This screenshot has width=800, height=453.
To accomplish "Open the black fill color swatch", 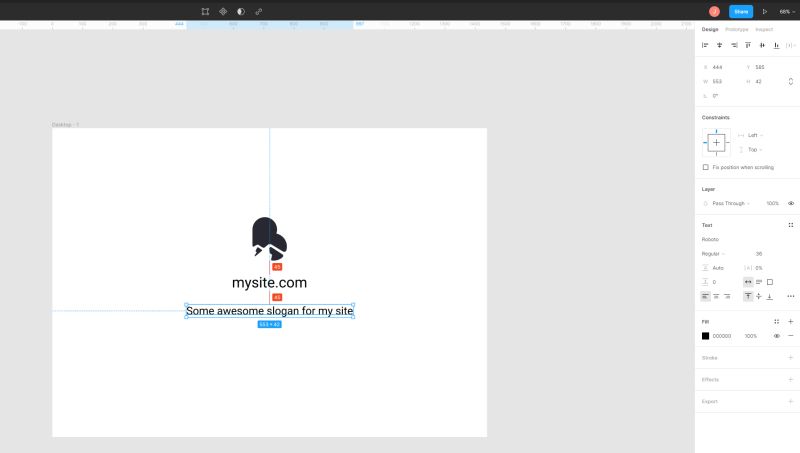I will click(x=706, y=336).
